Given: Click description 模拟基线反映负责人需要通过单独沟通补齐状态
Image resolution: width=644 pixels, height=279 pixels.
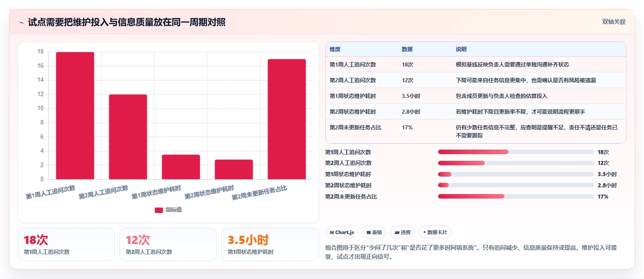Looking at the screenshot, I should [513, 65].
